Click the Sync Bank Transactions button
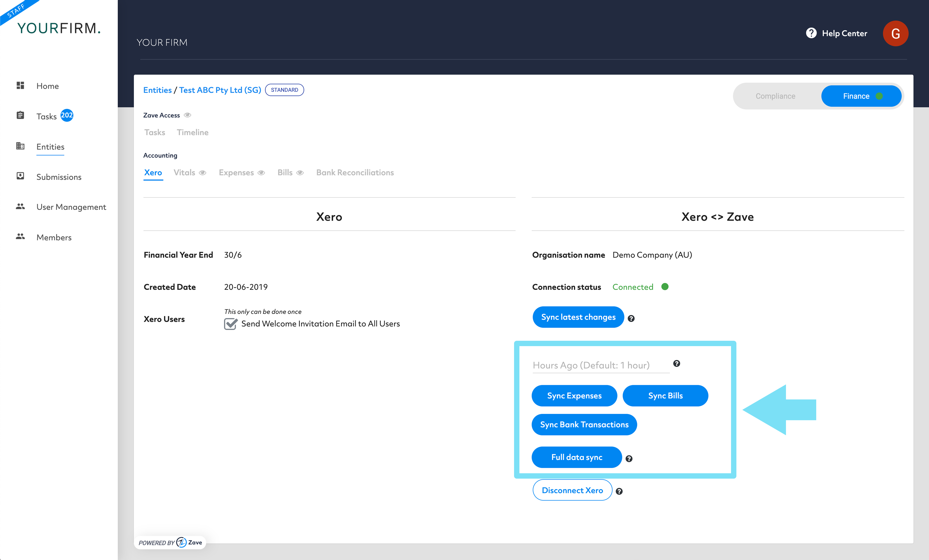The width and height of the screenshot is (929, 560). click(x=584, y=425)
